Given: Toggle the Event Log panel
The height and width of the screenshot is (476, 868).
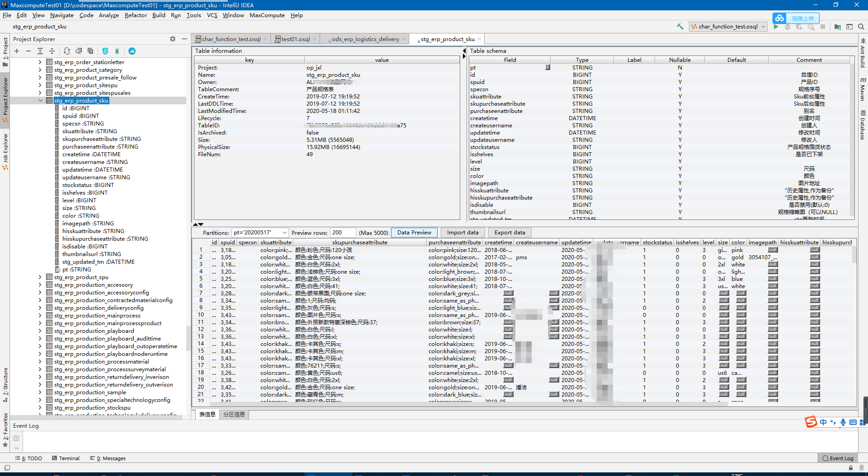Looking at the screenshot, I should [838, 458].
